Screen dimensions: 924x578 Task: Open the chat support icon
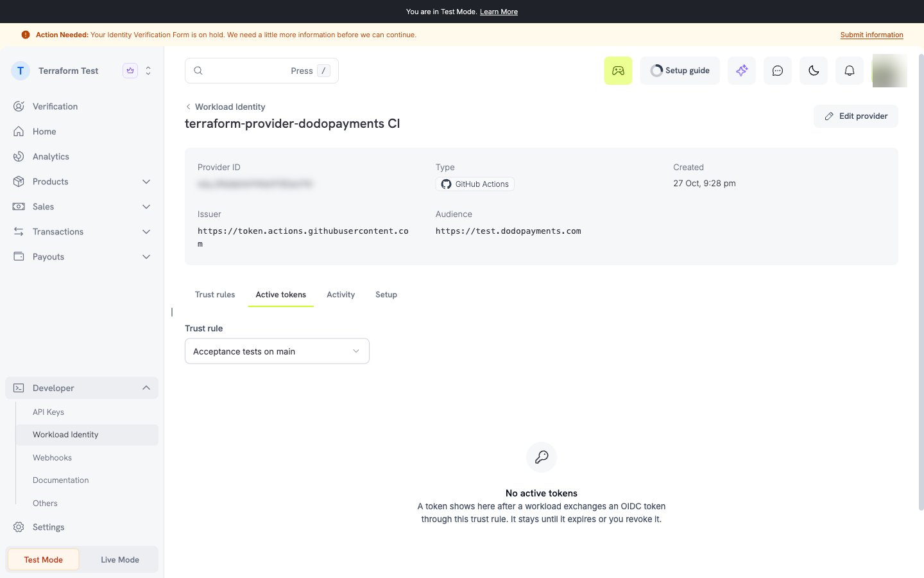(778, 71)
